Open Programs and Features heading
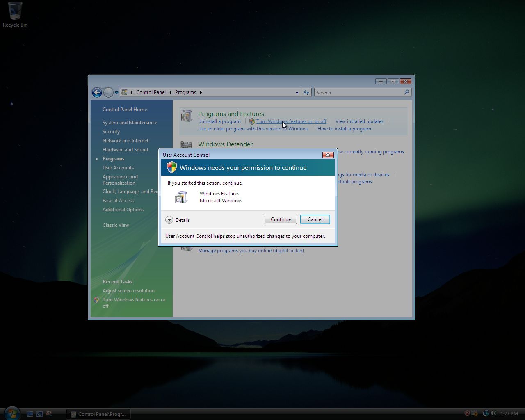The height and width of the screenshot is (420, 525). (231, 114)
